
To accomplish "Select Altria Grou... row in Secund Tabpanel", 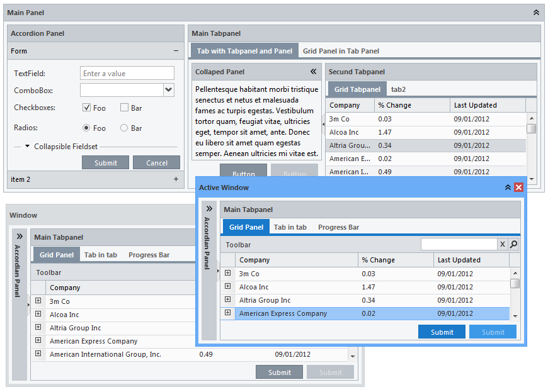I will pyautogui.click(x=426, y=145).
